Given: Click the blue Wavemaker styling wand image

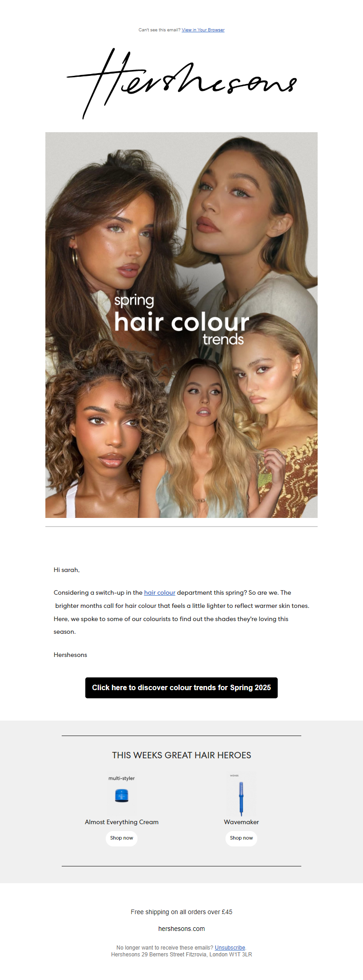Looking at the screenshot, I should click(x=241, y=799).
